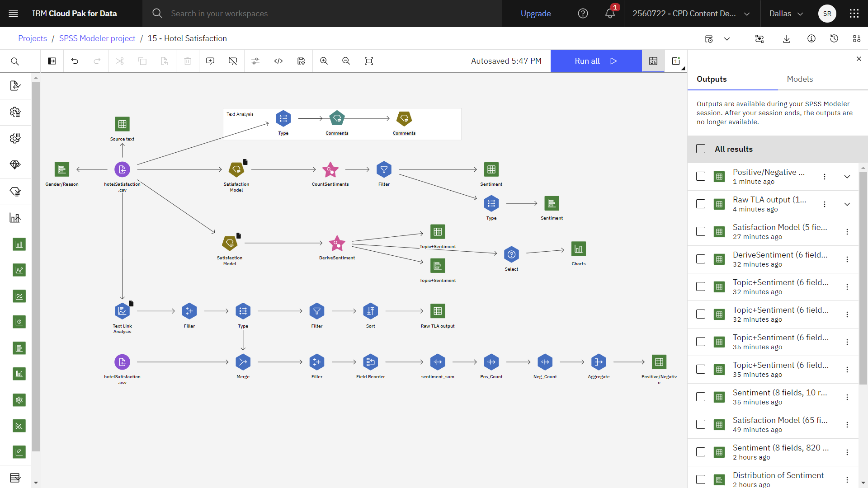Click the Merge node icon

(x=242, y=361)
